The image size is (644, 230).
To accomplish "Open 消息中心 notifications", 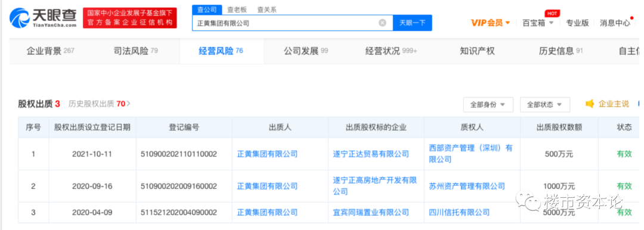I will [x=615, y=23].
